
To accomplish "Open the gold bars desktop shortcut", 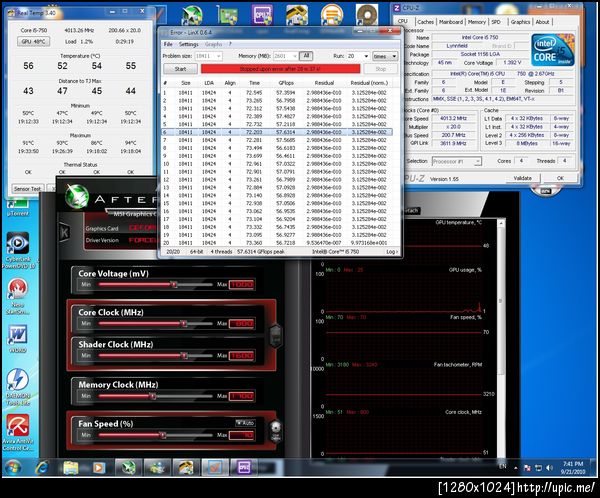I will coord(297,15).
